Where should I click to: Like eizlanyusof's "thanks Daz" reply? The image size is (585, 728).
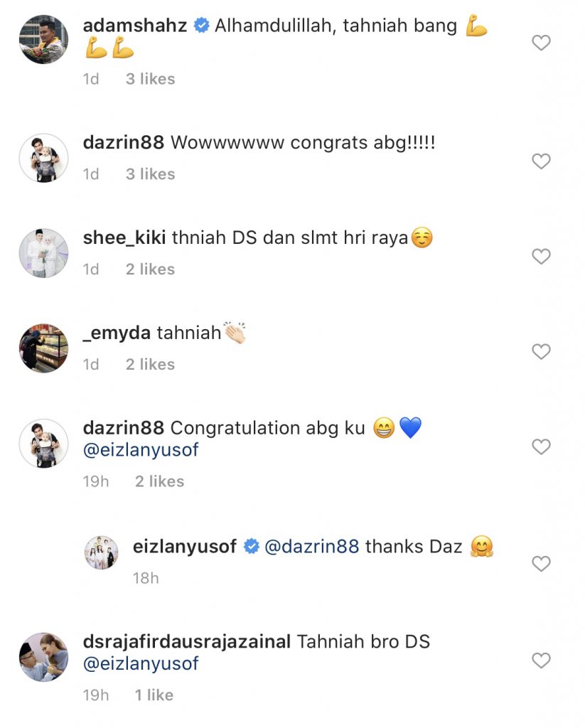pyautogui.click(x=541, y=564)
